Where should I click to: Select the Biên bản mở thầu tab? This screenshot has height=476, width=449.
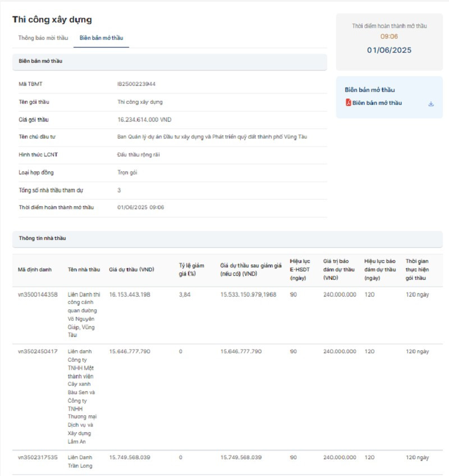tap(101, 38)
